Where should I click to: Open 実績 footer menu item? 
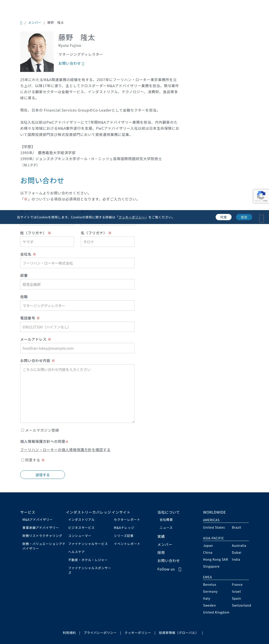click(161, 536)
